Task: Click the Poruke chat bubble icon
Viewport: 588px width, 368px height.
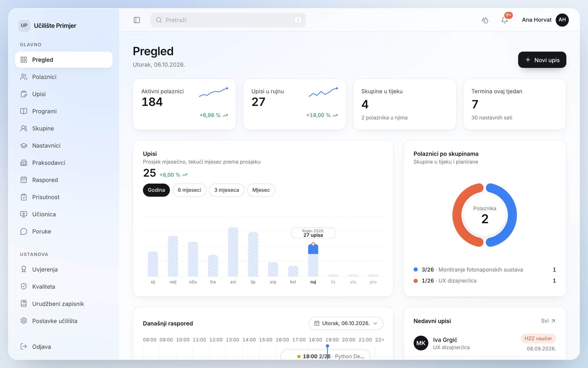Action: [x=24, y=231]
